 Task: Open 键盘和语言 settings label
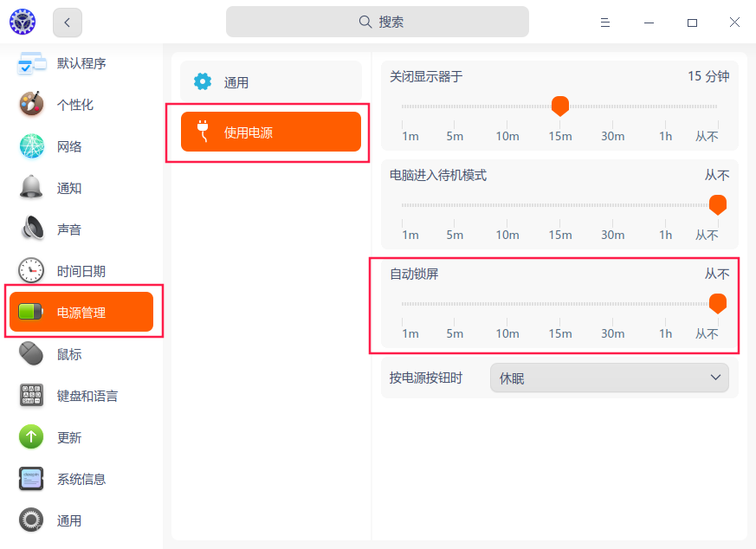pyautogui.click(x=87, y=396)
